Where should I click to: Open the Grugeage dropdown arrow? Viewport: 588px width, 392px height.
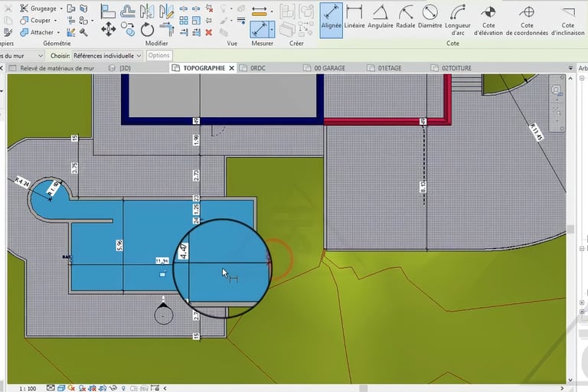point(61,8)
